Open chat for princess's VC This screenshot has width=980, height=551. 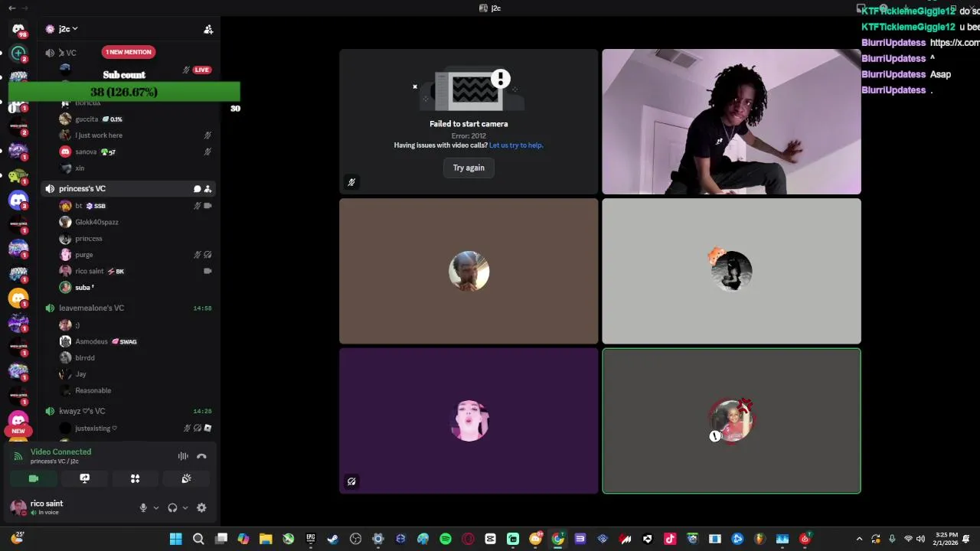click(x=197, y=189)
